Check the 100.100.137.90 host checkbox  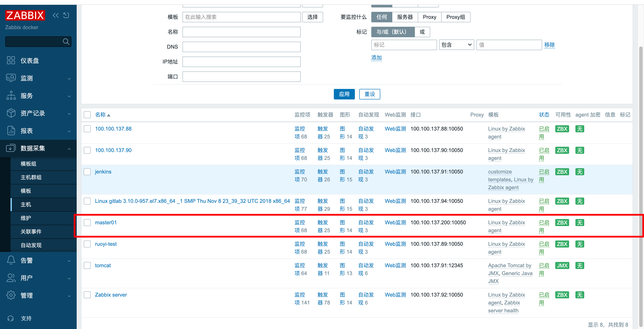(x=87, y=150)
